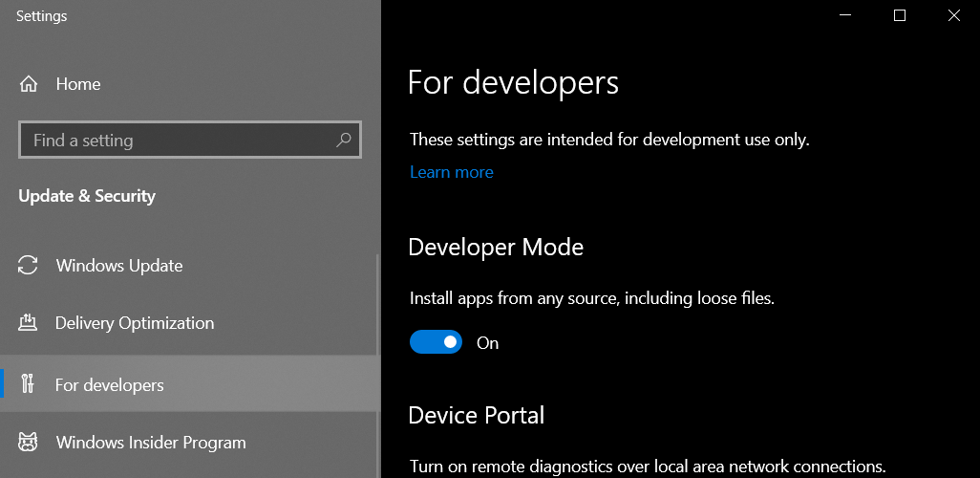Click the Delivery Optimization tray icon
This screenshot has width=980, height=478.
pos(28,322)
